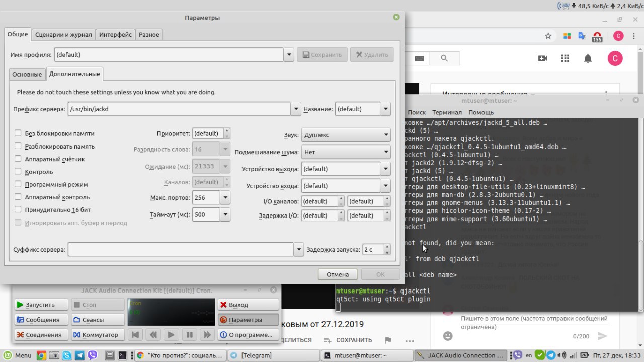The image size is (644, 362).
Task: Enable Без блокировки памяти checkbox
Action: click(x=18, y=133)
